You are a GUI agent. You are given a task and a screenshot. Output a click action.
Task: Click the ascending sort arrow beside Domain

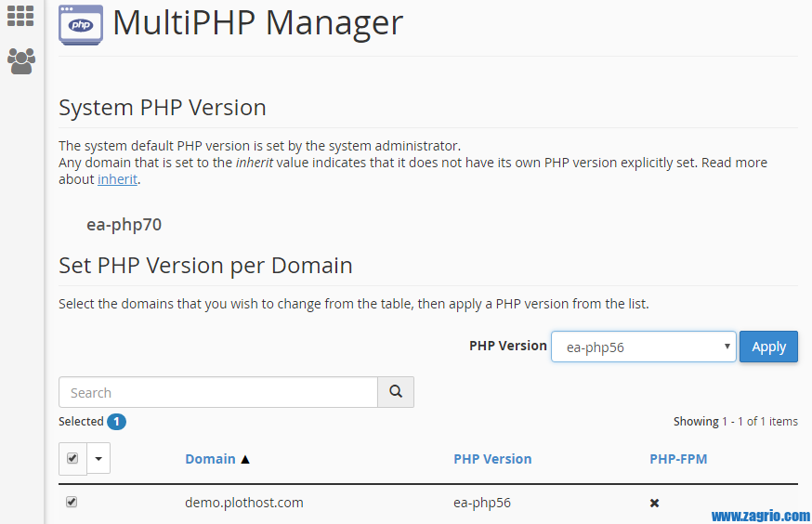245,459
